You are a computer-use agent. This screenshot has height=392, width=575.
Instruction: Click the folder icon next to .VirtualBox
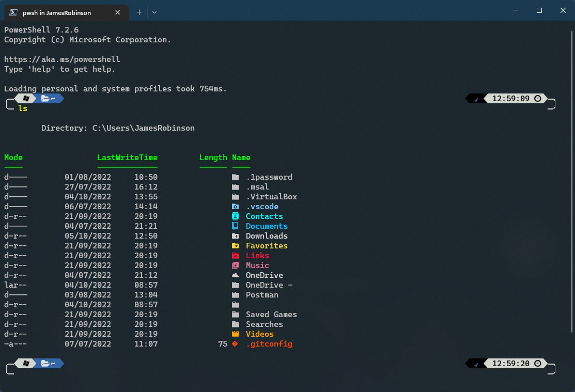(x=236, y=197)
